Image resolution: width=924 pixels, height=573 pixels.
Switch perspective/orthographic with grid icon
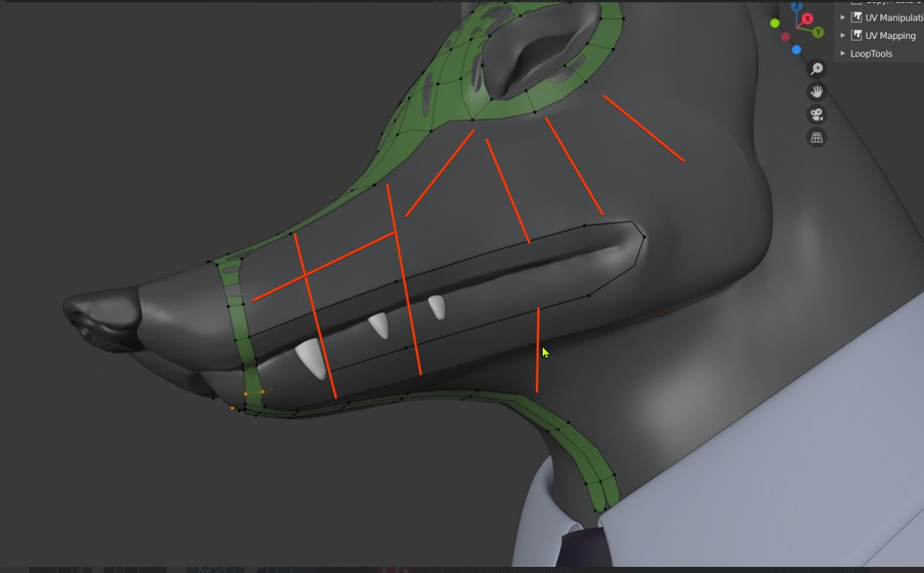click(817, 138)
